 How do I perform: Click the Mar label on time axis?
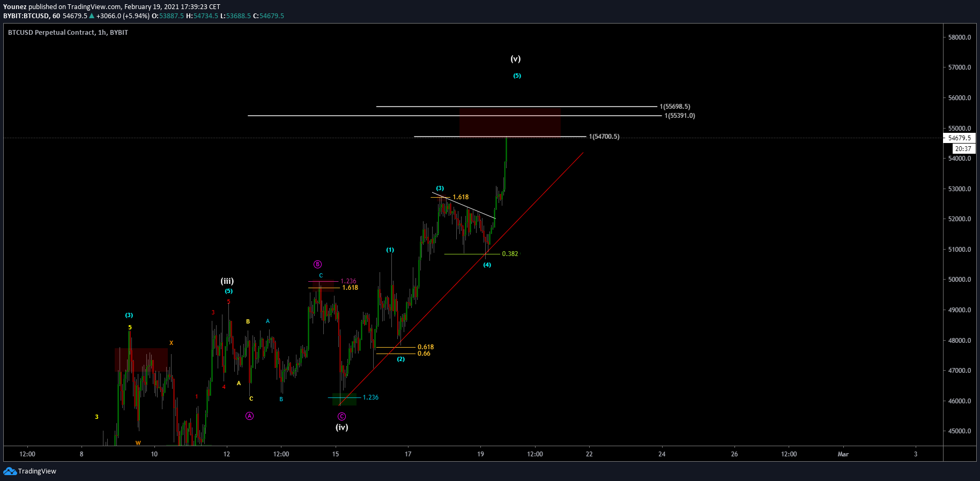(843, 454)
